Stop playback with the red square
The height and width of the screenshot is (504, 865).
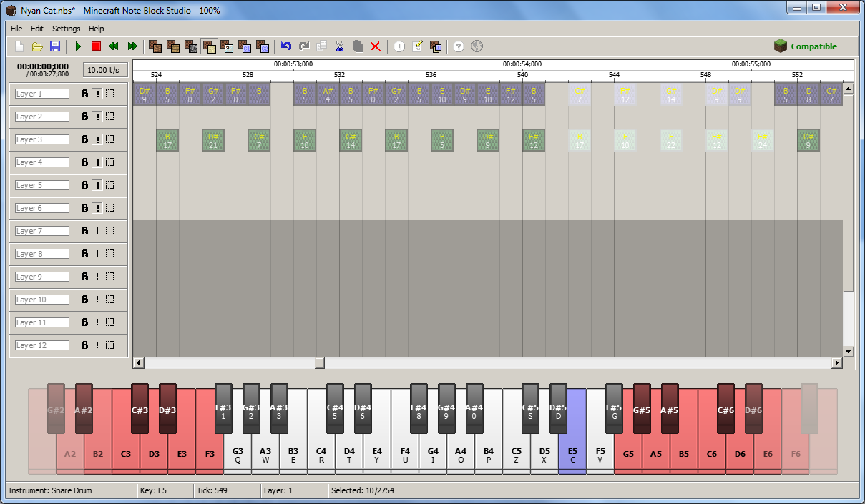tap(96, 46)
